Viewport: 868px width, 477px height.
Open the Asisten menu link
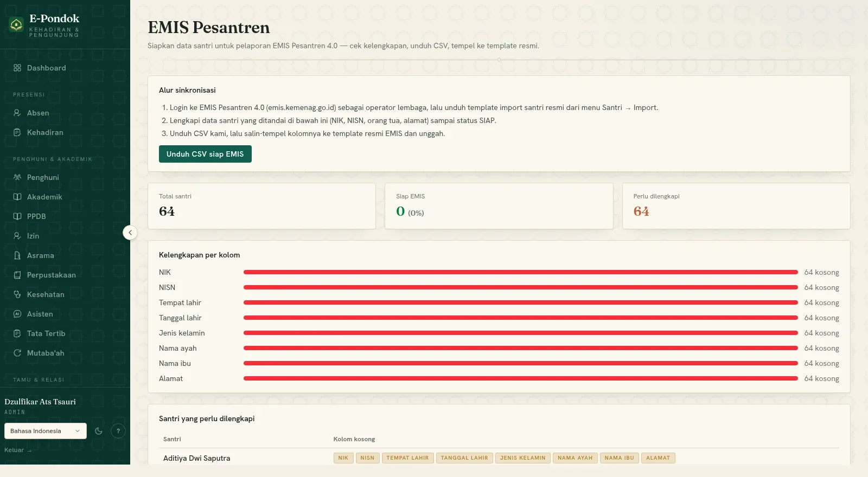point(65,314)
